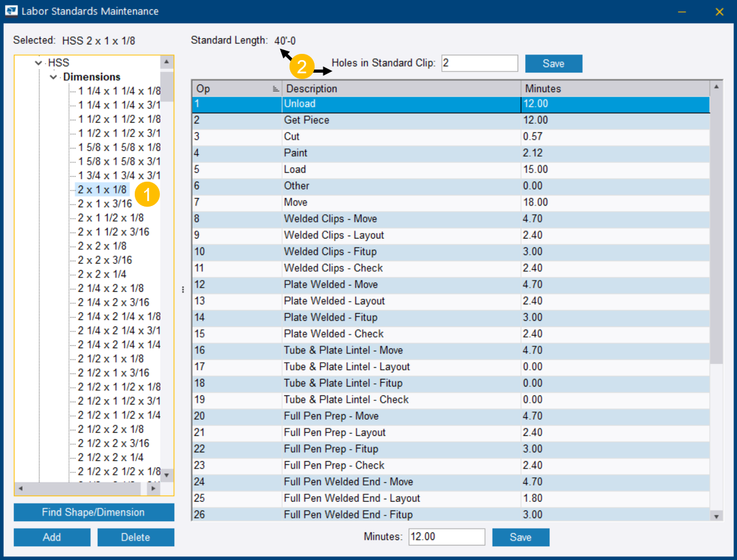Screen dimensions: 737x560
Task: Save the Holes in Standard Clip value
Action: (553, 63)
